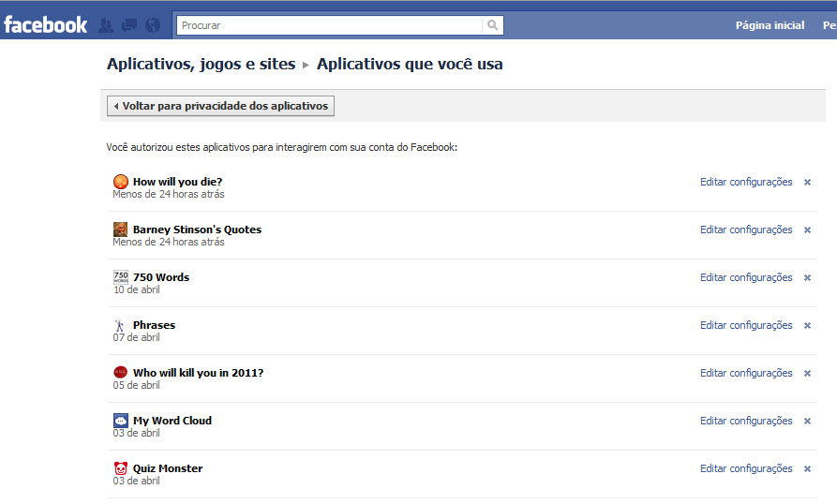
Task: Click the search magnifier button
Action: pos(492,25)
